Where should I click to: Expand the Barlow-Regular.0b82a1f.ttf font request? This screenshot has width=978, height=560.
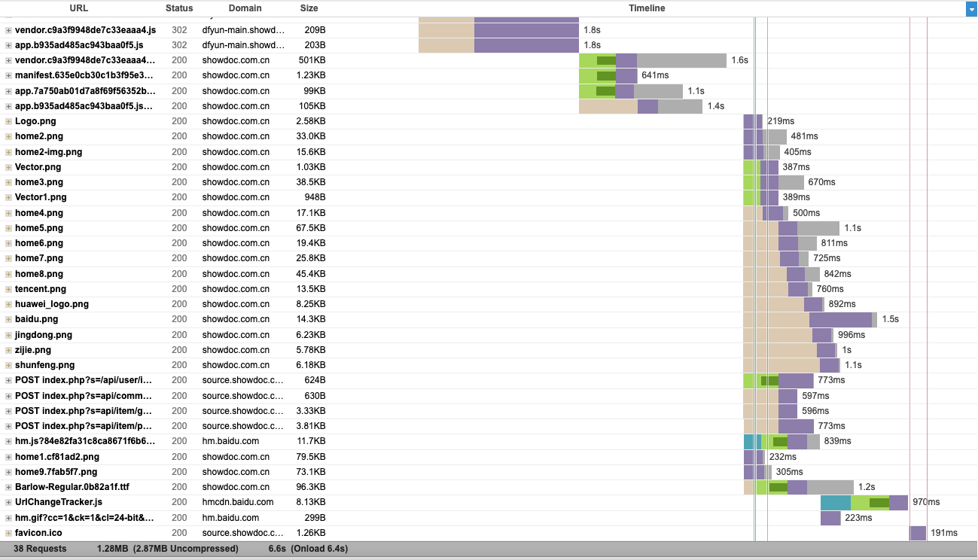(x=7, y=487)
